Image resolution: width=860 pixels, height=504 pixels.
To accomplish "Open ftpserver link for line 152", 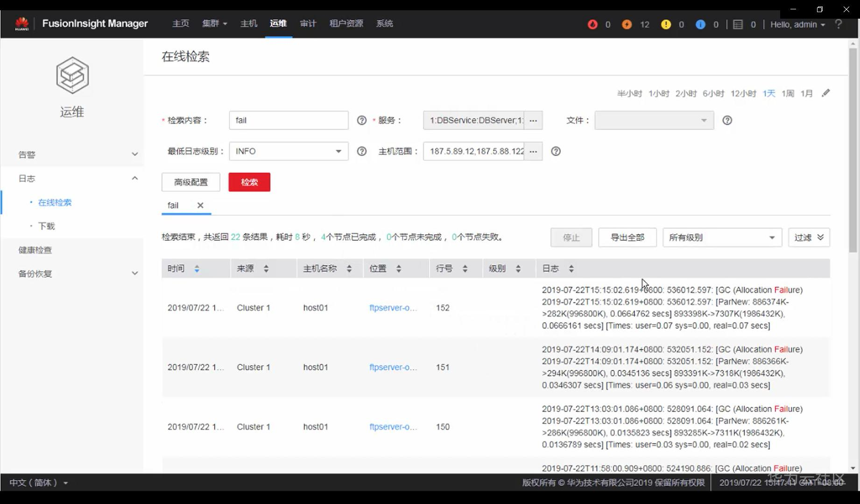I will coord(393,308).
